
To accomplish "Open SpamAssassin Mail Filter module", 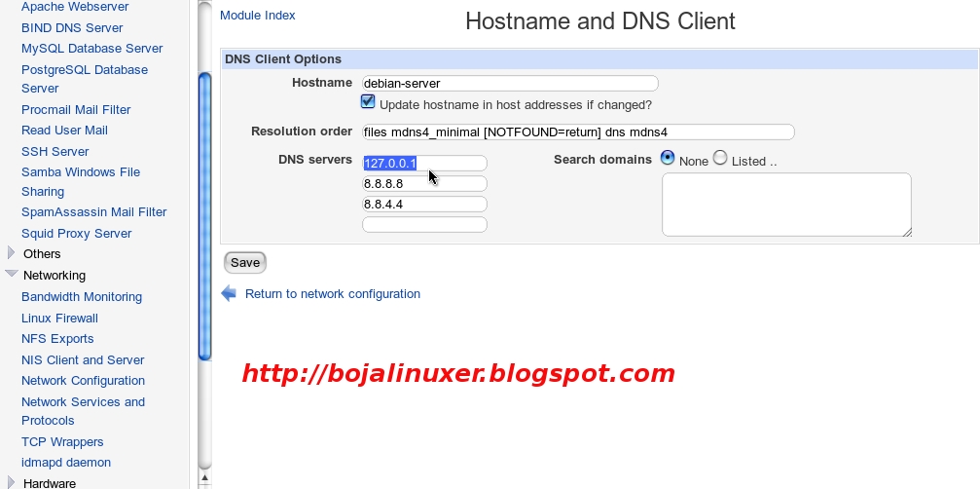I will 93,212.
